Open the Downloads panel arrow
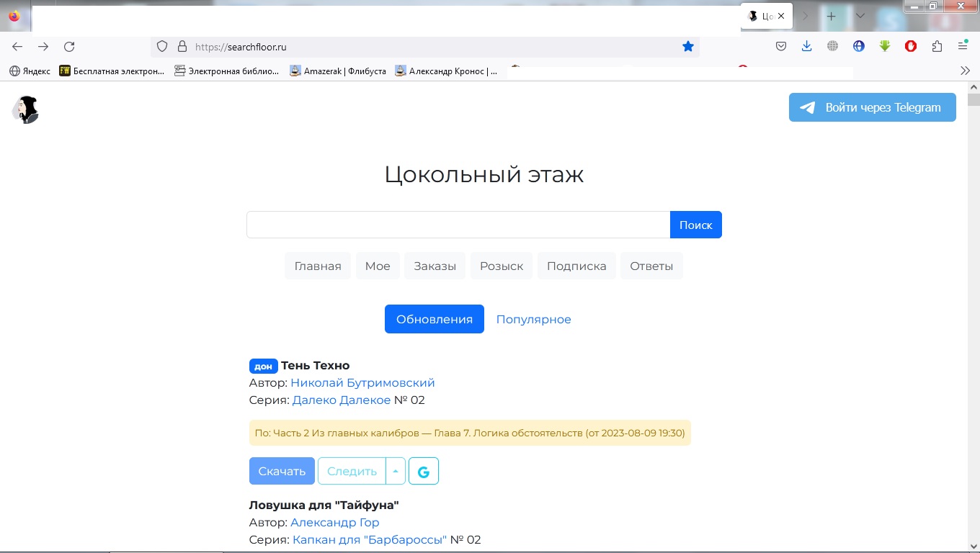The width and height of the screenshot is (980, 553). click(807, 47)
